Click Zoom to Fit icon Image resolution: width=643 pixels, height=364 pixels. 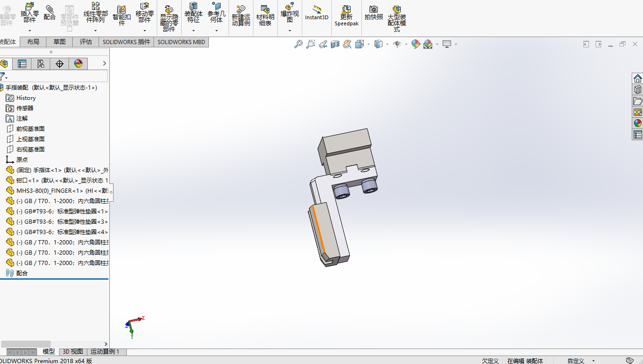(x=299, y=44)
